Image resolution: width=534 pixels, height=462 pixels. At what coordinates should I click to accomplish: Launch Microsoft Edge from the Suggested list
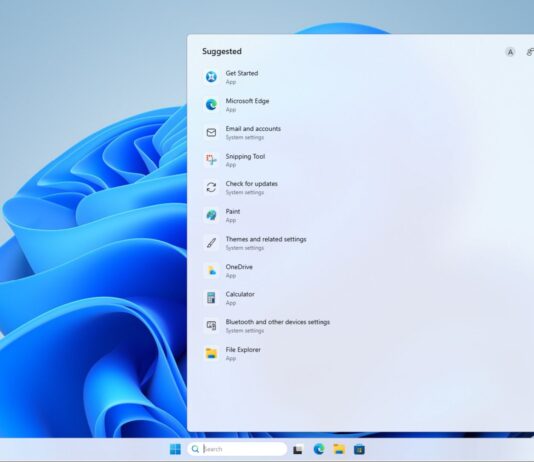[x=211, y=105]
